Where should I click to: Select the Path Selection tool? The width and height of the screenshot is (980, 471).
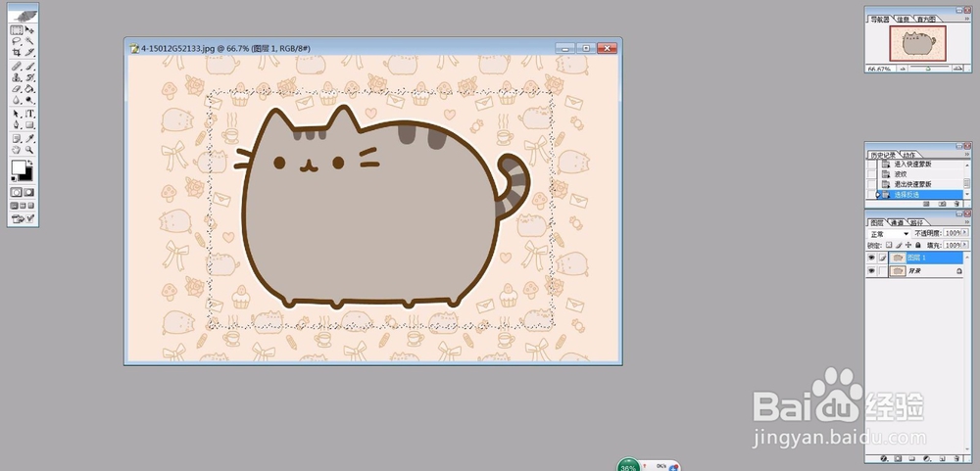tap(17, 114)
